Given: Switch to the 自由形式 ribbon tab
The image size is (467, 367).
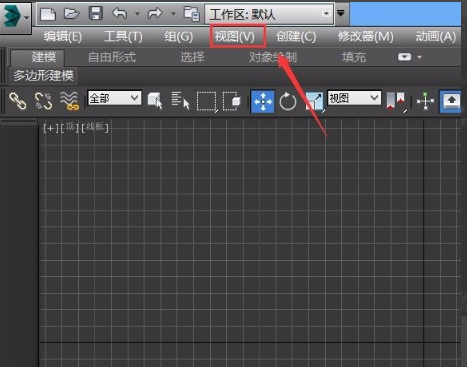Looking at the screenshot, I should 112,57.
